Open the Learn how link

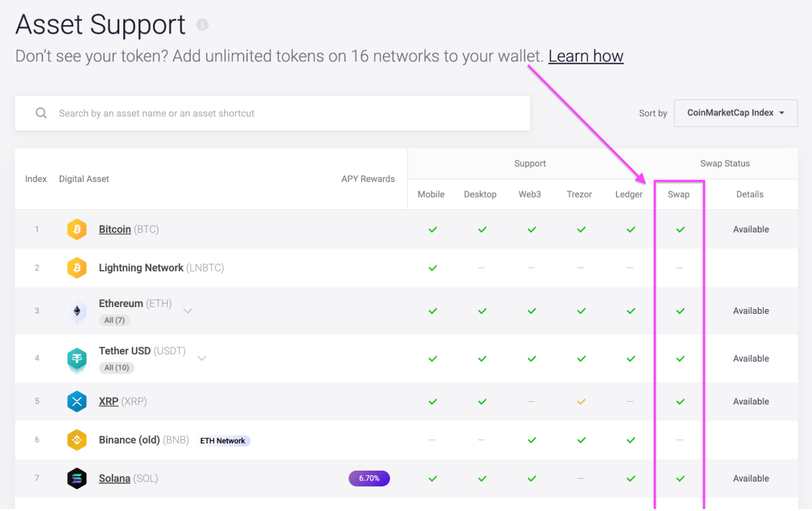point(586,56)
